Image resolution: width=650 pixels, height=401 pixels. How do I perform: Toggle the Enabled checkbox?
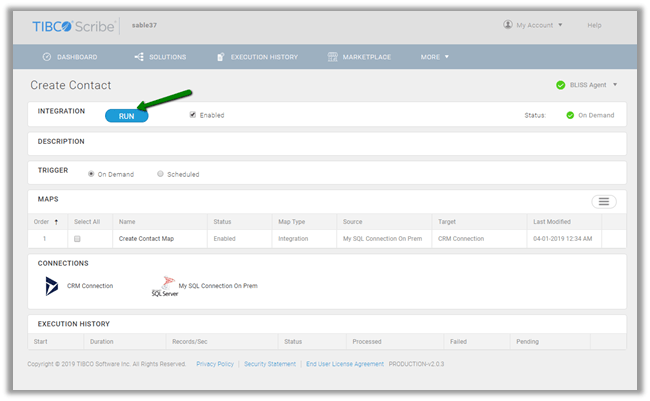click(193, 115)
